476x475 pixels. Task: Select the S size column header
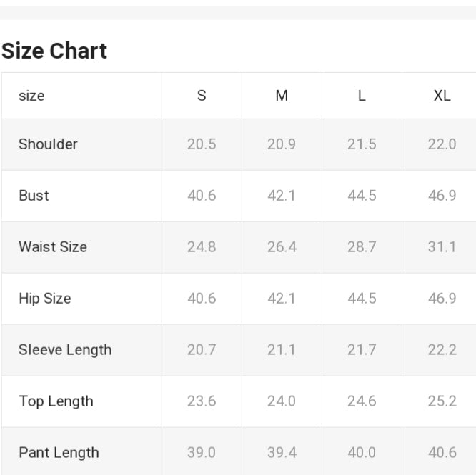pos(202,96)
